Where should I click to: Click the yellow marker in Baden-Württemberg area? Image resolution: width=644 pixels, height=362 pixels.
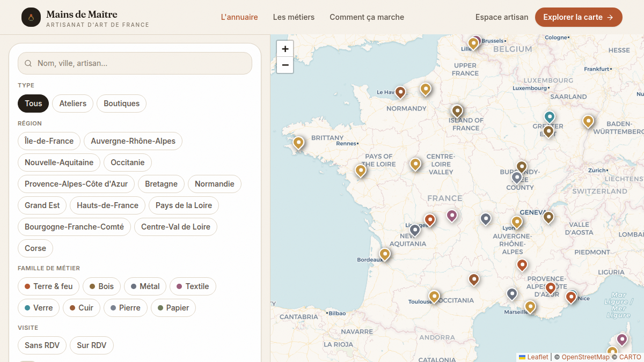tap(588, 122)
